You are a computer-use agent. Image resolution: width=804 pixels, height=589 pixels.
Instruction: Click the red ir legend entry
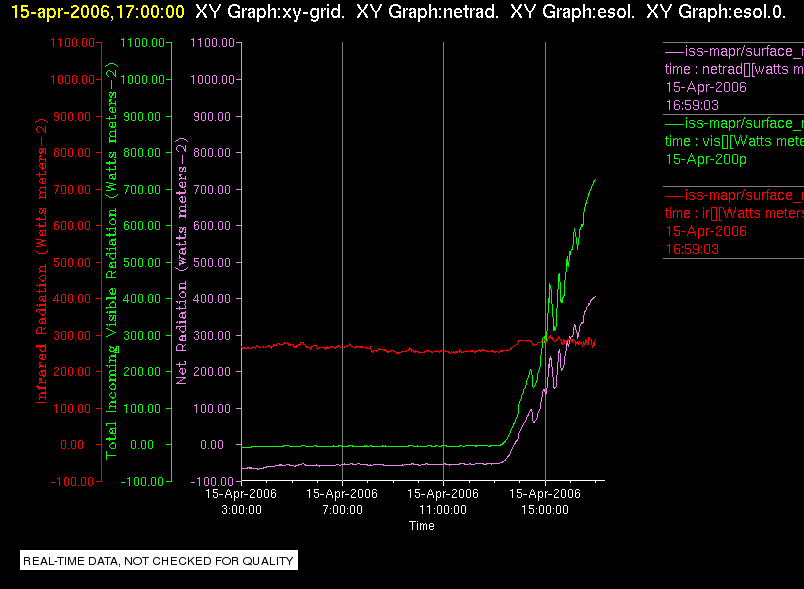point(733,222)
